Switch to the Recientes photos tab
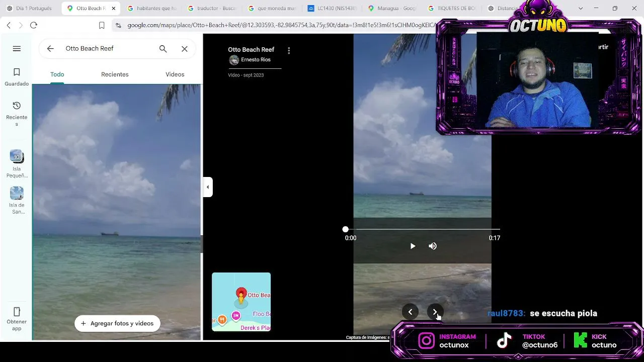Screen dimensions: 644x362 (x=115, y=74)
